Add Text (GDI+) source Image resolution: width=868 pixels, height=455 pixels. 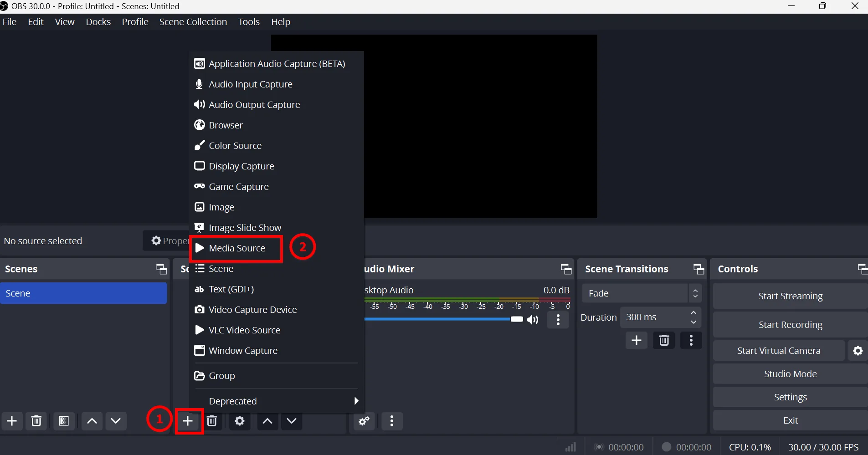(x=277, y=289)
